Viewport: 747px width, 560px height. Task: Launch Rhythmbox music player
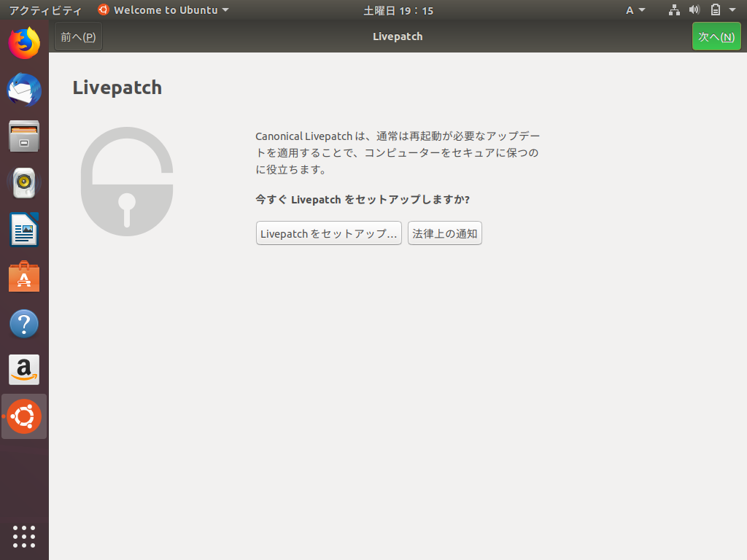click(24, 183)
